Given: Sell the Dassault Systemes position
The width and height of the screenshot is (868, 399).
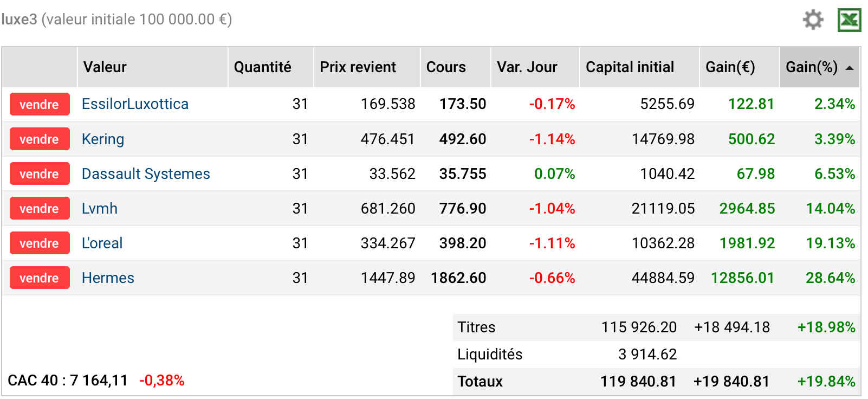Looking at the screenshot, I should point(40,173).
